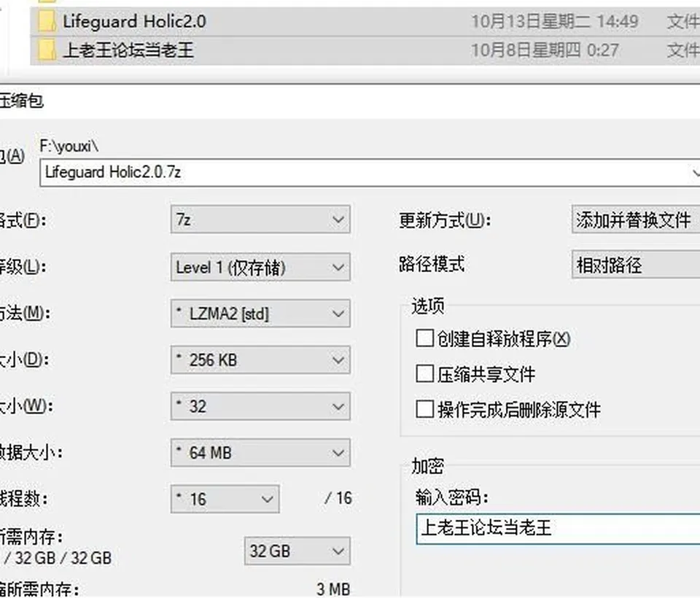Check 操作完成后删除源文件 option
The image size is (700, 598).
(424, 409)
